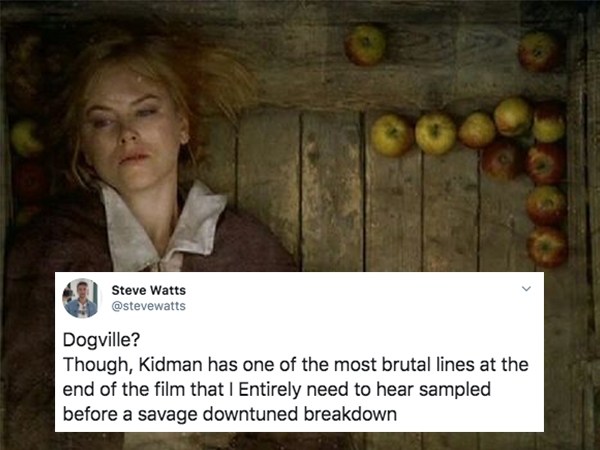Select the "Dogville?" line of the tweet
This screenshot has height=450, width=600.
point(101,340)
